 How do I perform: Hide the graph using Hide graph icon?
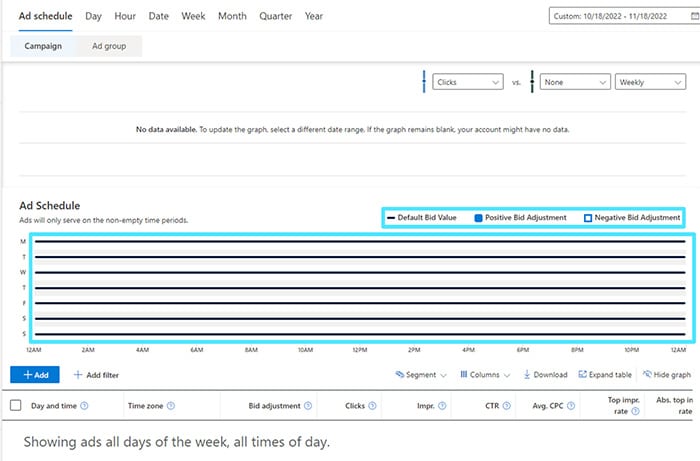[x=647, y=375]
